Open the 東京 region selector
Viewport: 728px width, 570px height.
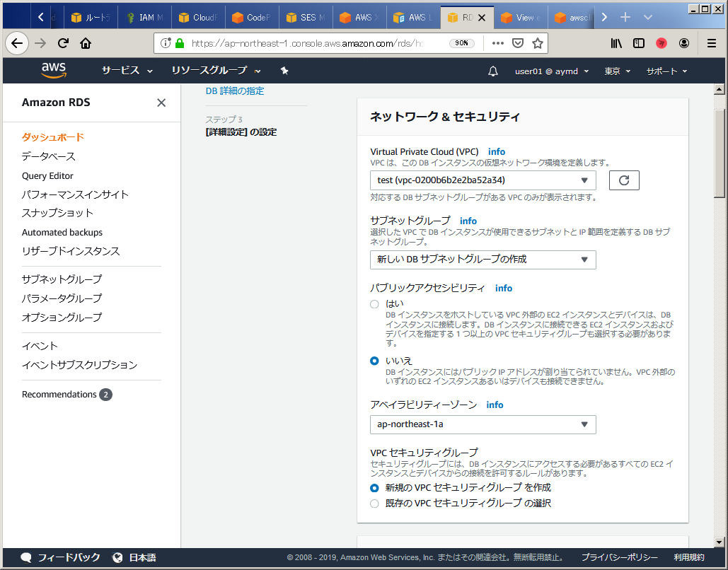[x=617, y=71]
